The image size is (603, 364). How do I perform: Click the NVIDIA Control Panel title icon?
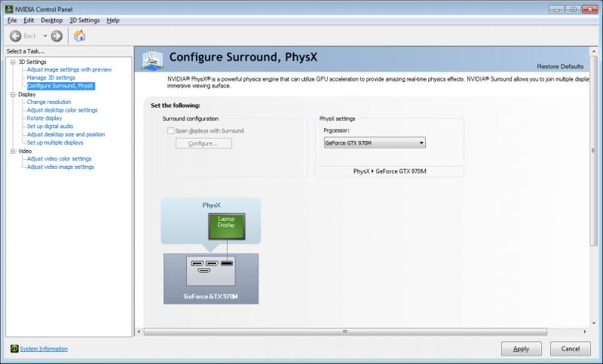click(9, 9)
